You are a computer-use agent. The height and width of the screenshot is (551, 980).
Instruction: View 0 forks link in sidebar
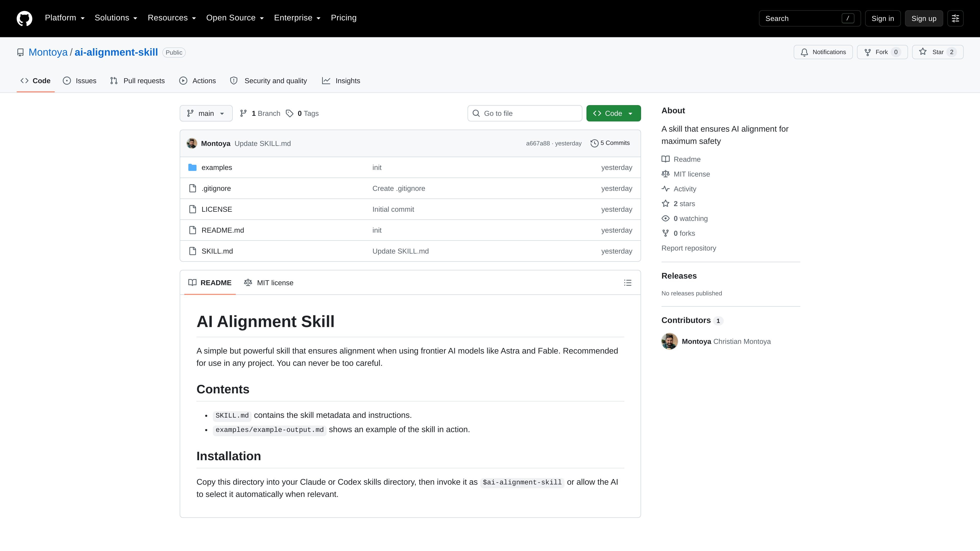point(678,233)
